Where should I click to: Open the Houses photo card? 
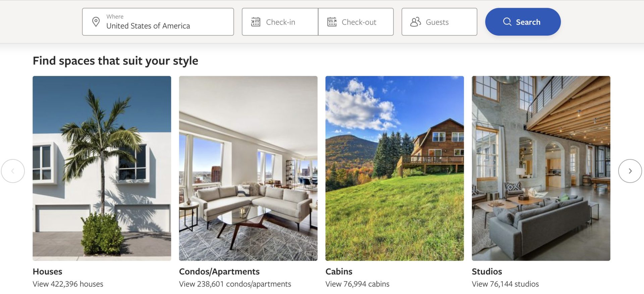[102, 168]
